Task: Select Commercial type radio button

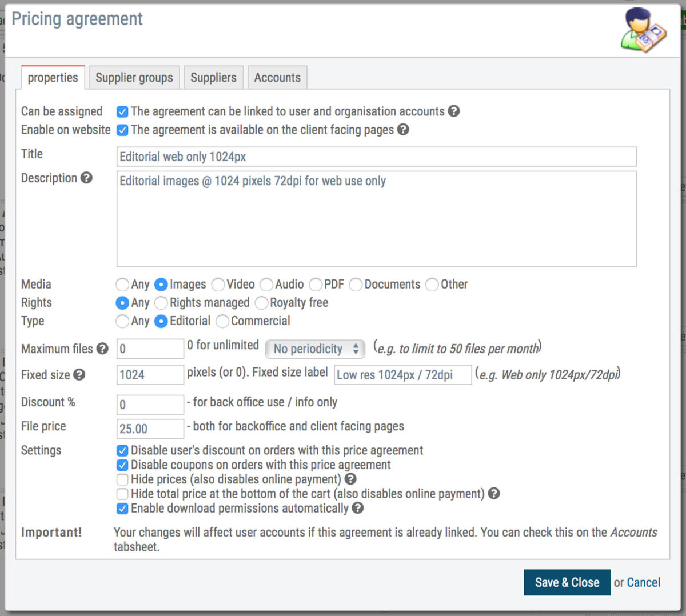Action: click(x=222, y=321)
